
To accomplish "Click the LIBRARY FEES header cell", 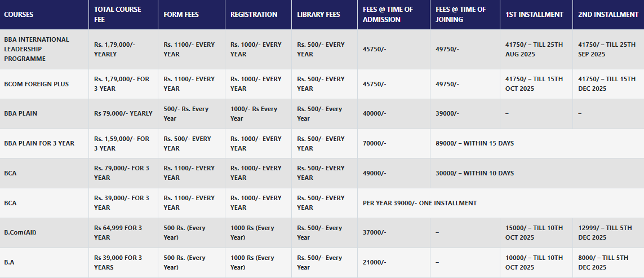I will (x=325, y=15).
